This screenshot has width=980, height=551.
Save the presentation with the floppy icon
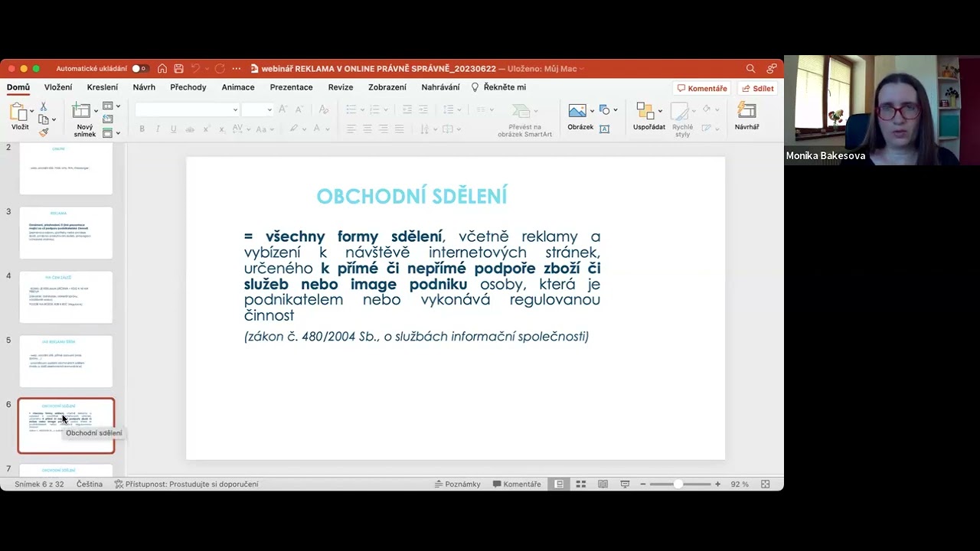coord(178,69)
